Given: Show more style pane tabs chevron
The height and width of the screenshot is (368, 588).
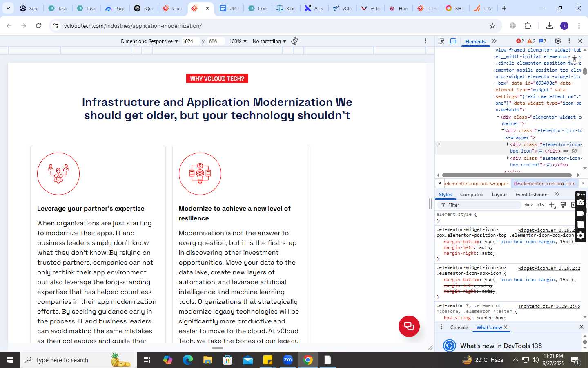Looking at the screenshot, I should tap(557, 194).
